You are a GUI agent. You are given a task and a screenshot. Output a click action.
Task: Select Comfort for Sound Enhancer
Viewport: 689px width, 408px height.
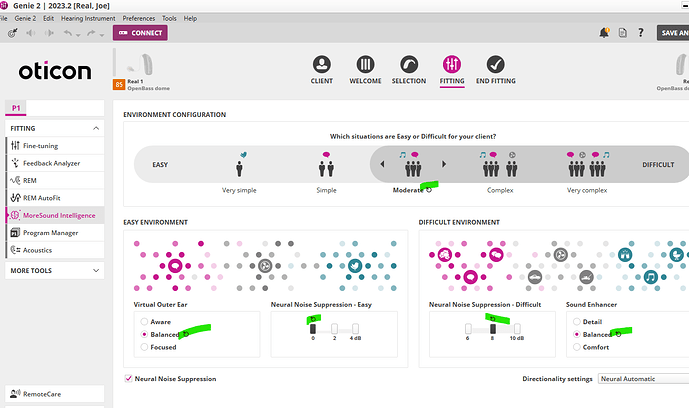coord(577,347)
